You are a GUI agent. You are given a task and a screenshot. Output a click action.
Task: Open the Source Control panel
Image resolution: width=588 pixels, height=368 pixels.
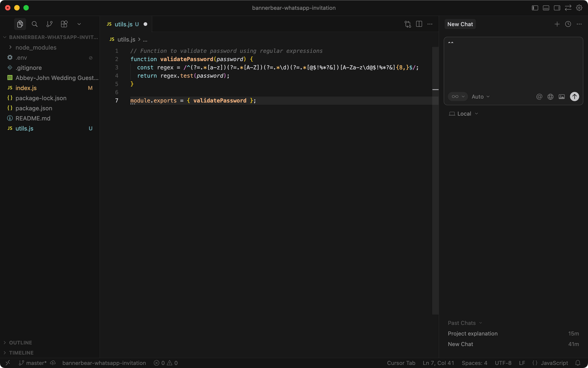[x=49, y=24]
